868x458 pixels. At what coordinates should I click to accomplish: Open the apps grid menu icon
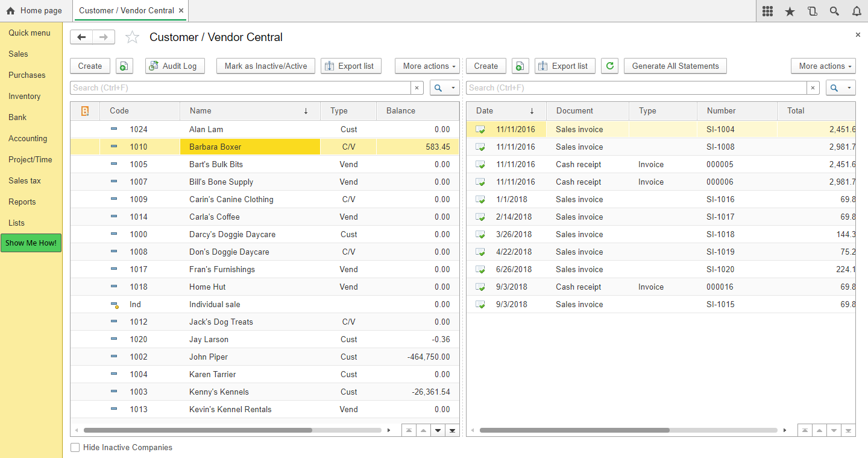point(767,11)
